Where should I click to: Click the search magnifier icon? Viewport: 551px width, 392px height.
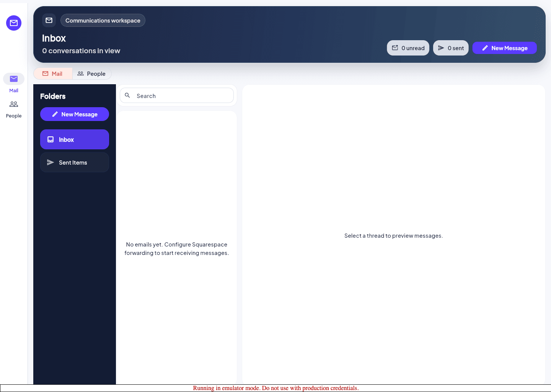point(127,95)
